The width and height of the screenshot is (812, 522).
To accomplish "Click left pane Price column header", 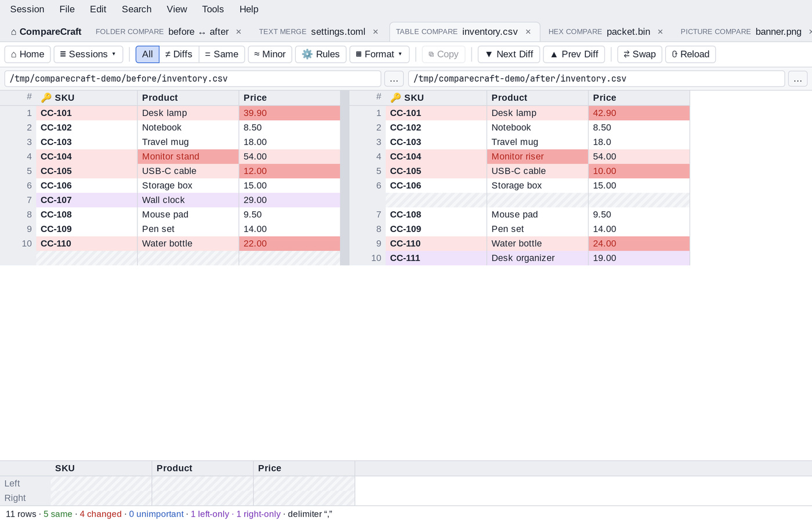I will [289, 97].
